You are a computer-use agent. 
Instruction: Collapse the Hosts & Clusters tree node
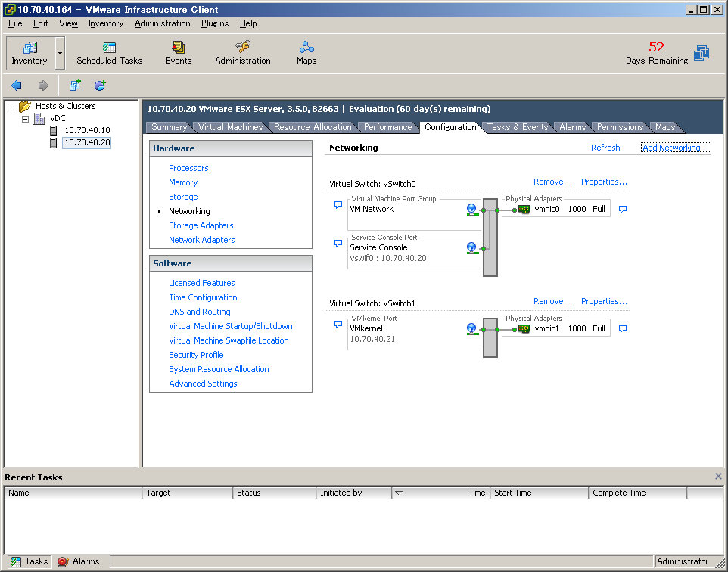tap(11, 107)
